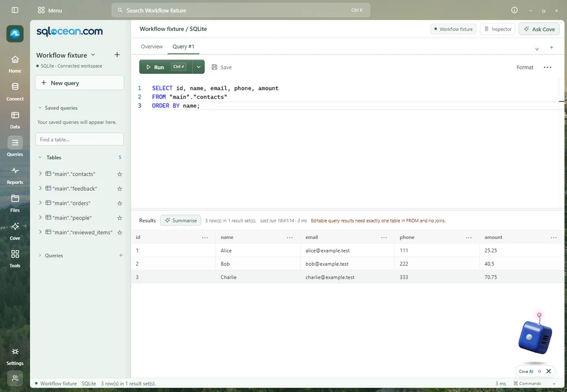Open the Menu grid button
Image resolution: width=567 pixels, height=392 pixels.
[50, 11]
